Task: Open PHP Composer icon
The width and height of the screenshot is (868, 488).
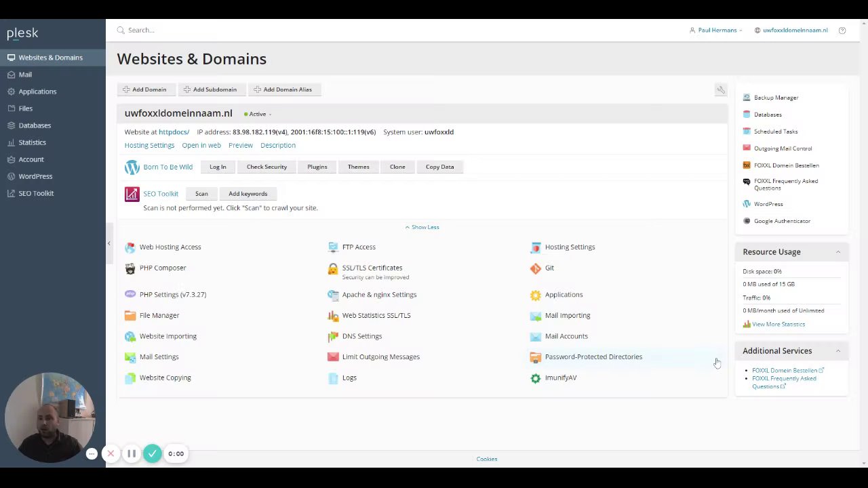Action: coord(130,268)
